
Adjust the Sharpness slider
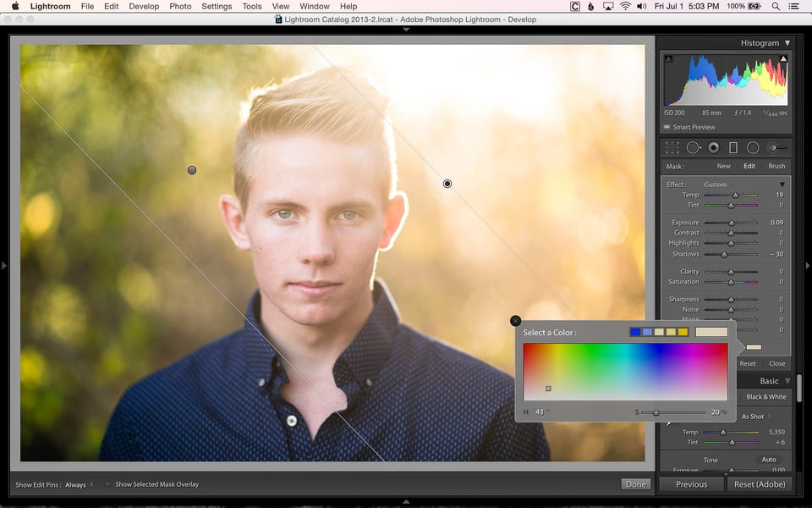pyautogui.click(x=731, y=300)
